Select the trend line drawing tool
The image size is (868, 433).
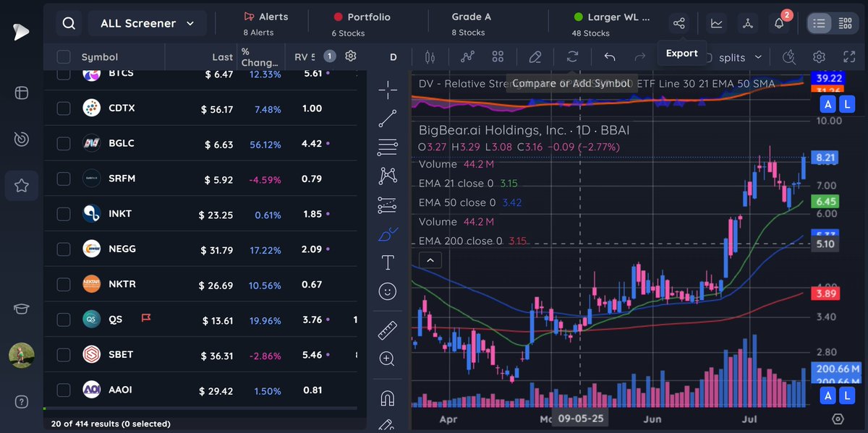388,119
